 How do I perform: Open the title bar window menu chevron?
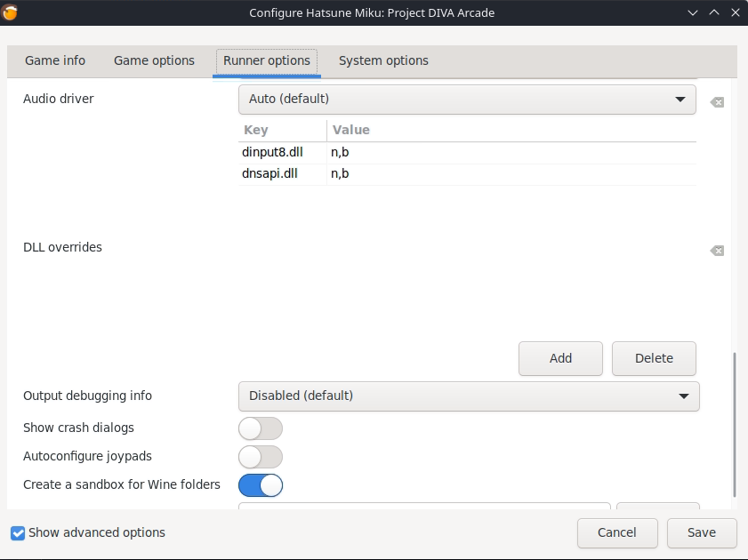[691, 12]
